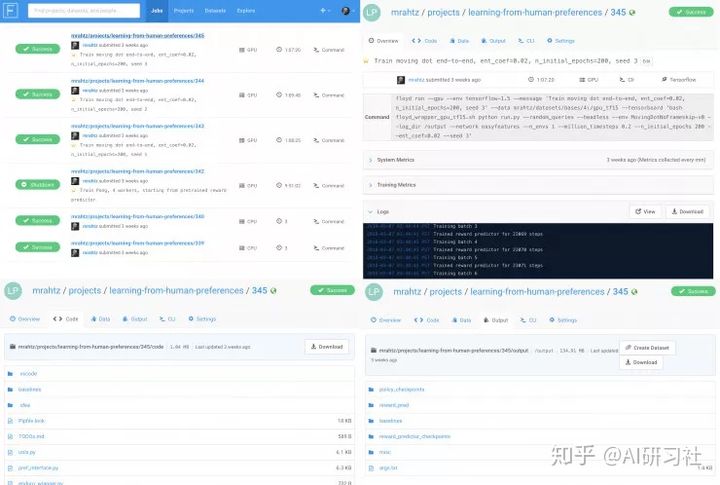Open the Data tab in bottom-left Code panel
The image size is (720, 485).
tap(101, 319)
